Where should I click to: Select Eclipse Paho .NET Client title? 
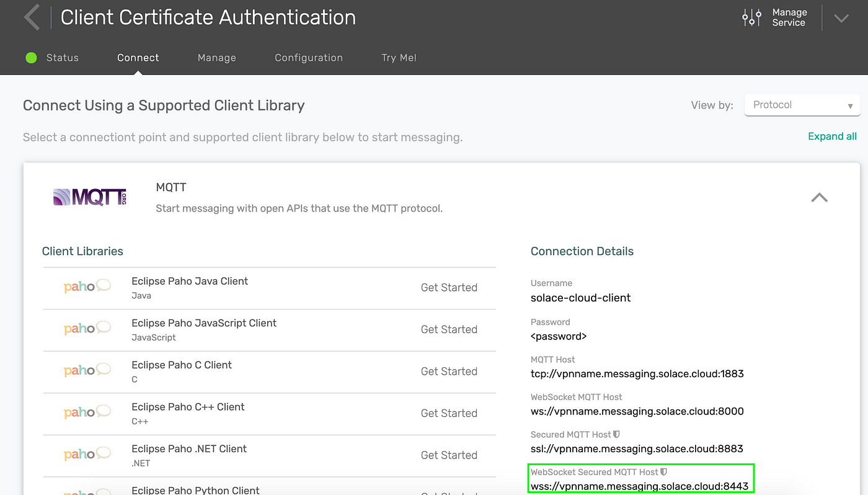coord(189,448)
